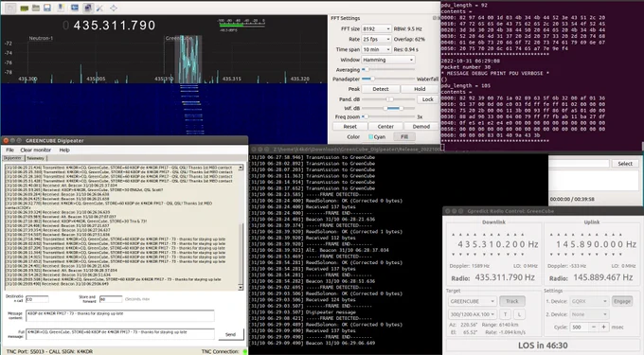Open the I/Q recording tool blue icon
This screenshot has height=355, width=644.
pos(74,8)
